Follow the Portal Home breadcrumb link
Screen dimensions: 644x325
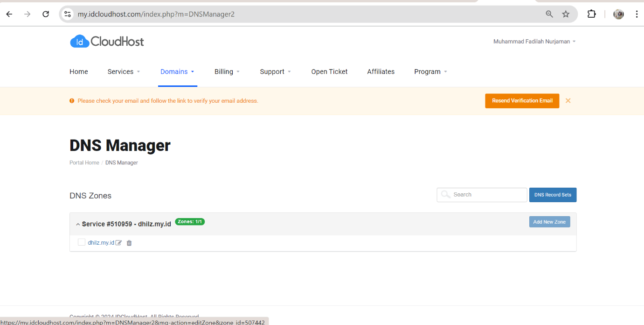point(84,163)
